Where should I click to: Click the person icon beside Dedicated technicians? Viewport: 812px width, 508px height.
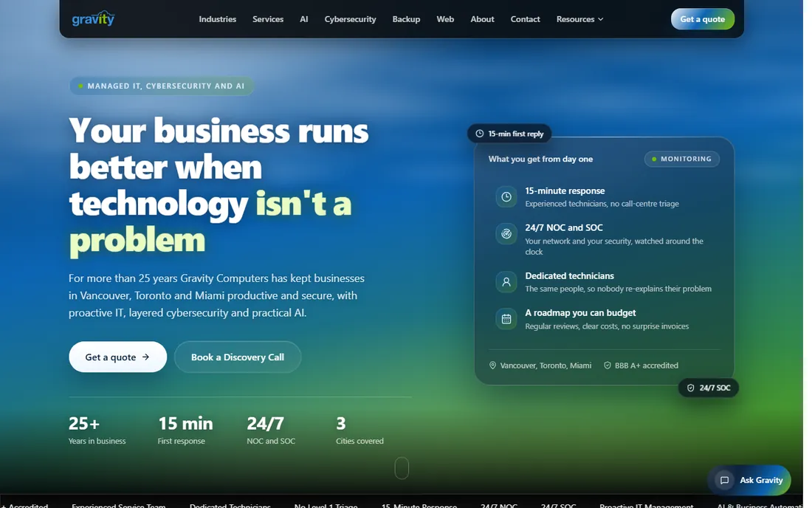(506, 282)
